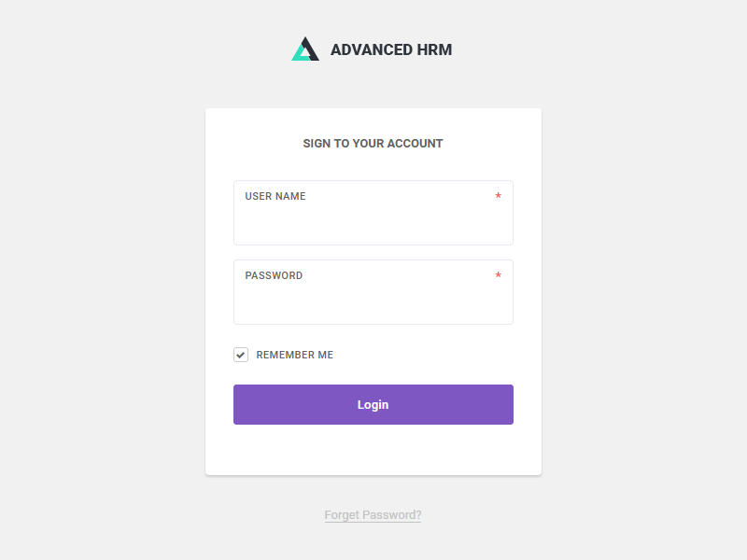Select the teal portion of the logo mark

(x=299, y=56)
